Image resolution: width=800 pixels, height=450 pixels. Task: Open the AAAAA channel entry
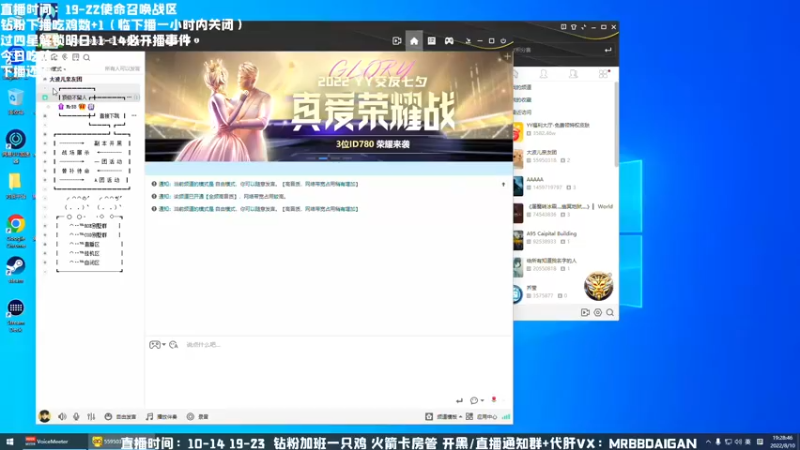(564, 184)
